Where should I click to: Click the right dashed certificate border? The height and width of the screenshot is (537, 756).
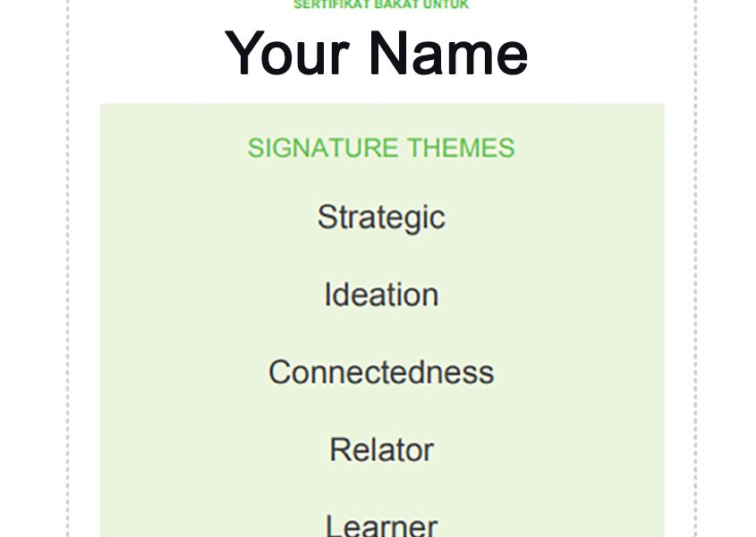695,268
